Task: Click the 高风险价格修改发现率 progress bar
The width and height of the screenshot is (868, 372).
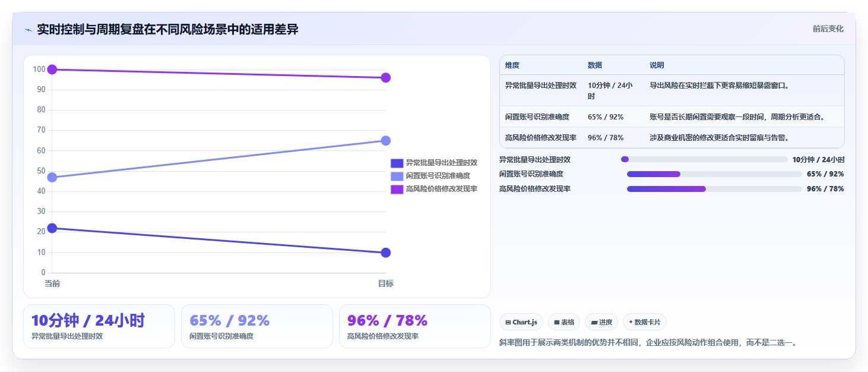Action: 714,189
